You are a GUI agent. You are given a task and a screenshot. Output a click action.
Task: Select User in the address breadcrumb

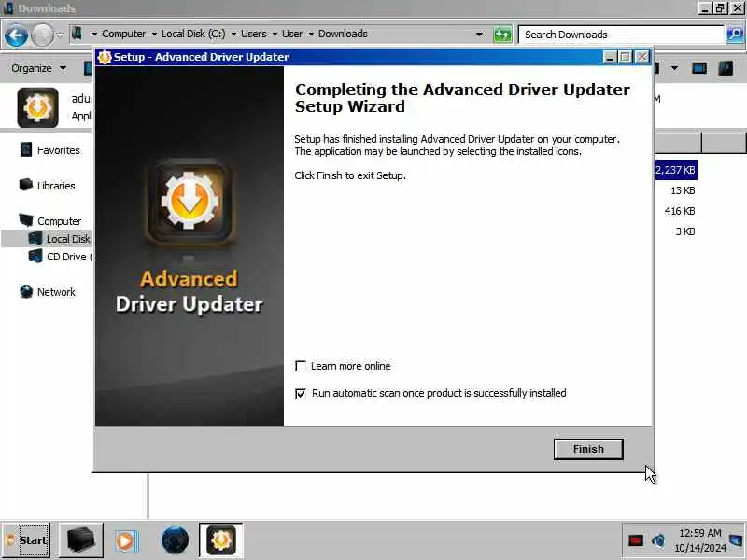point(292,34)
